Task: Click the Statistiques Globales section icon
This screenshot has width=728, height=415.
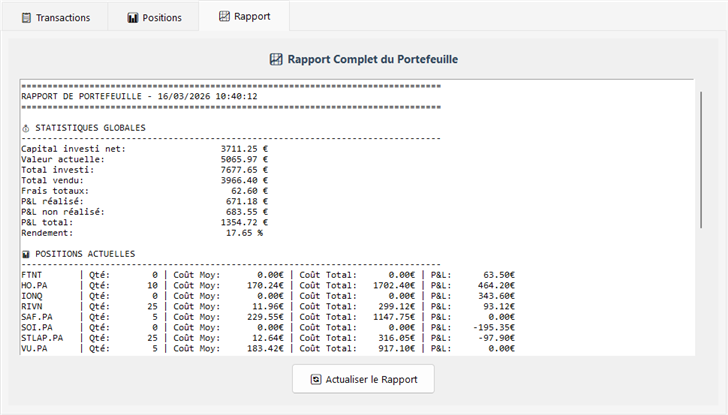Action: coord(26,128)
